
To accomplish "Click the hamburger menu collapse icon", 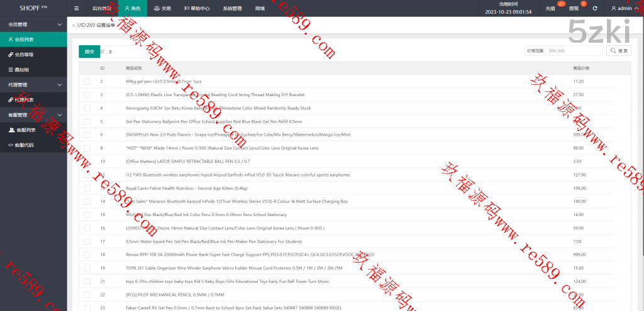I will pyautogui.click(x=77, y=8).
